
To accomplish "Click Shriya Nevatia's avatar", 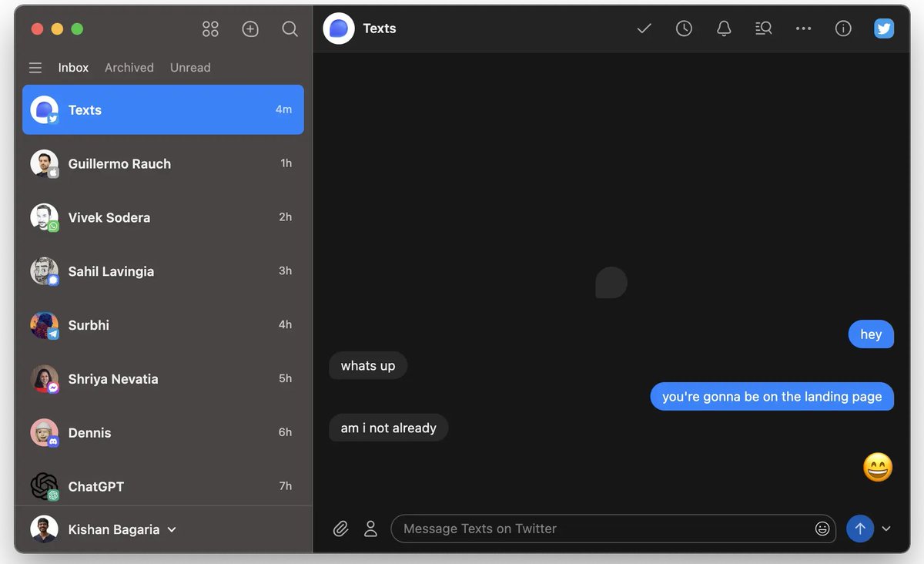I will pyautogui.click(x=44, y=379).
